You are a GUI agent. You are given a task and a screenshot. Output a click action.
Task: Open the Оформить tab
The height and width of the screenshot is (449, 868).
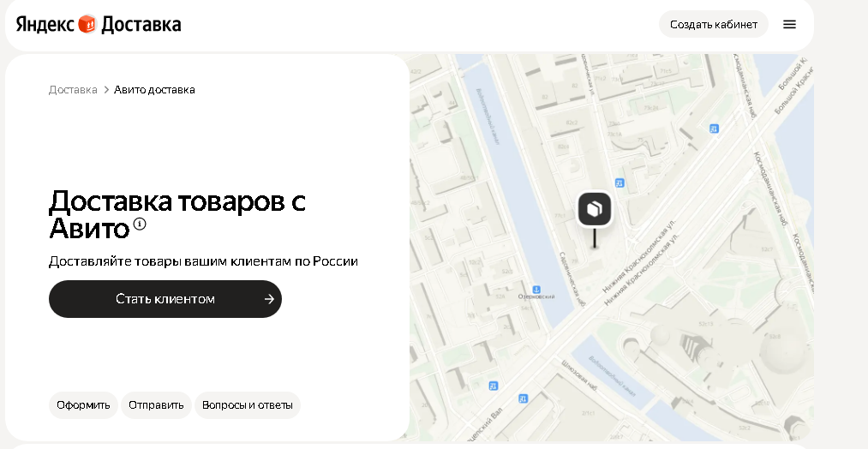[83, 404]
